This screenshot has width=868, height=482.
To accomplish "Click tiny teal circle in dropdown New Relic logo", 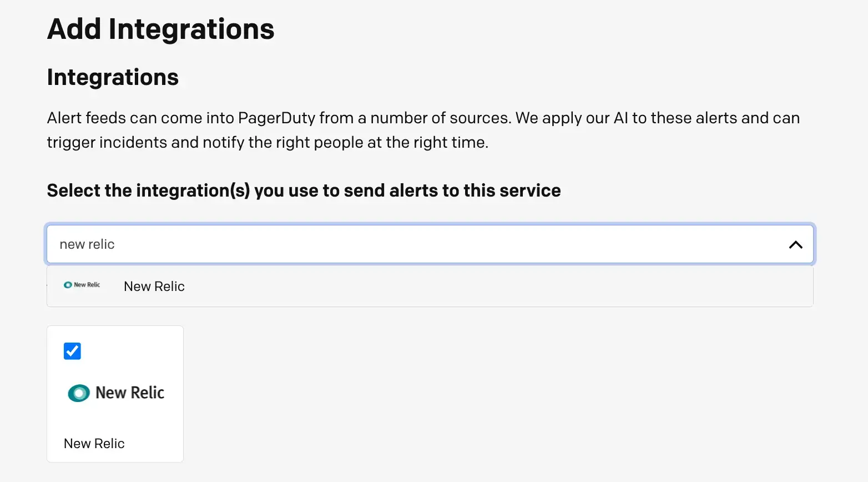I will coord(68,285).
